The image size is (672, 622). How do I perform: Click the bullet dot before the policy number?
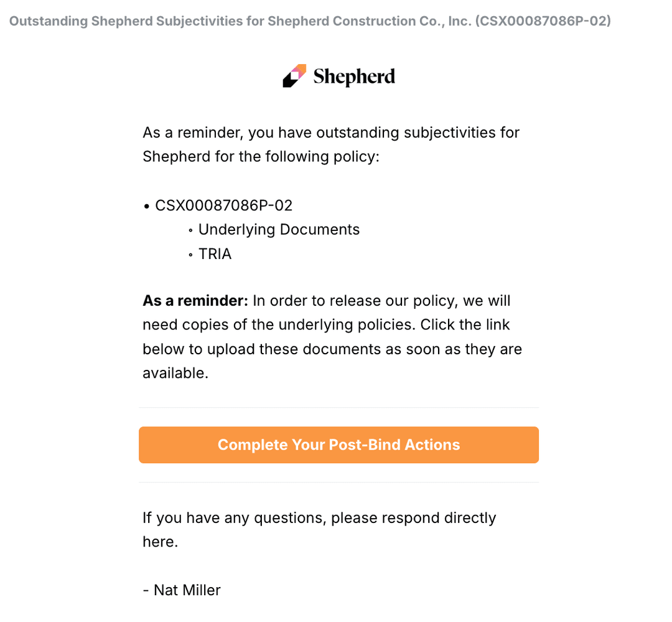click(147, 206)
